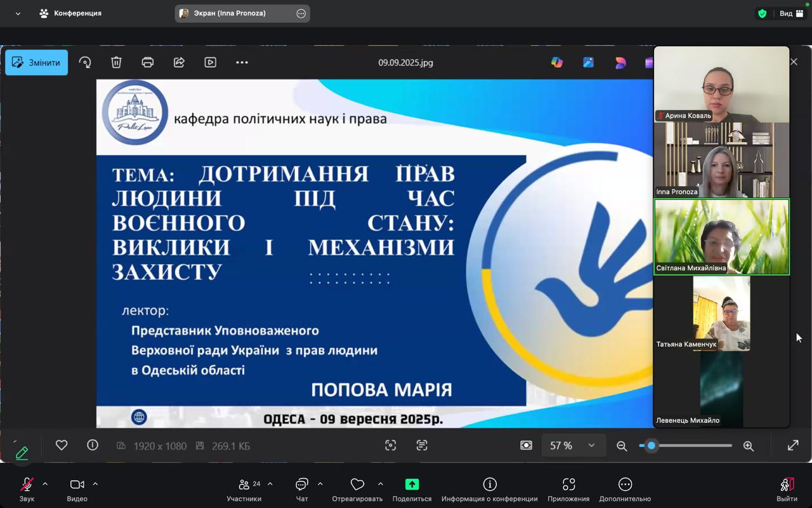Click the visual search scan icon
Screen dimensions: 812x508
pos(391,446)
